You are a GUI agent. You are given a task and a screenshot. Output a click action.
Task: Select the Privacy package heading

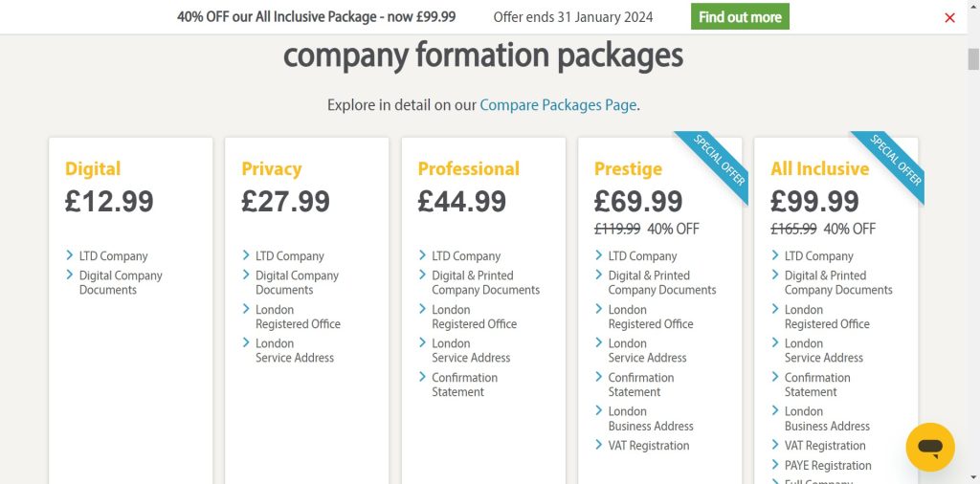pyautogui.click(x=271, y=168)
